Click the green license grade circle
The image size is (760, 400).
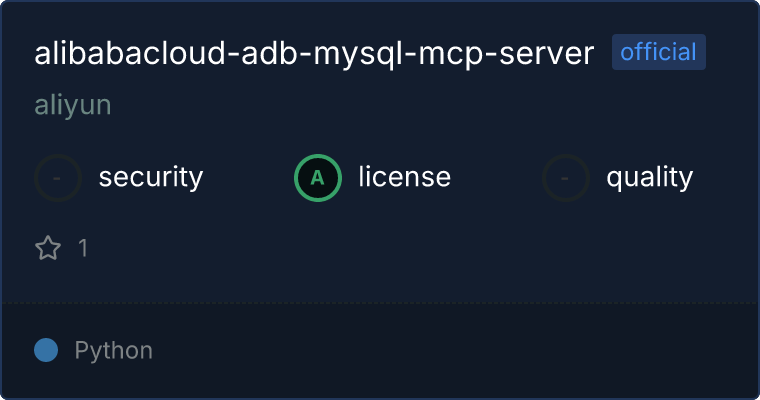click(x=318, y=178)
